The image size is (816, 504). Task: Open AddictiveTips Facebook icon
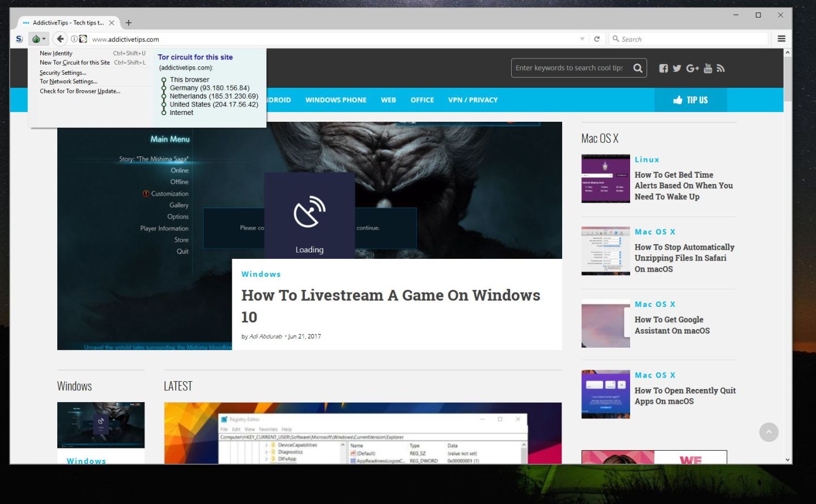(664, 69)
